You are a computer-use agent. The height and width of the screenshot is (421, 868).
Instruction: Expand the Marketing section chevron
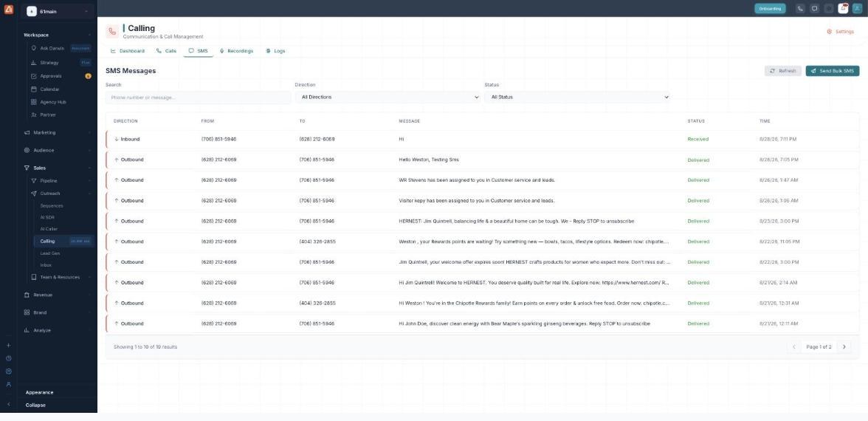click(89, 132)
